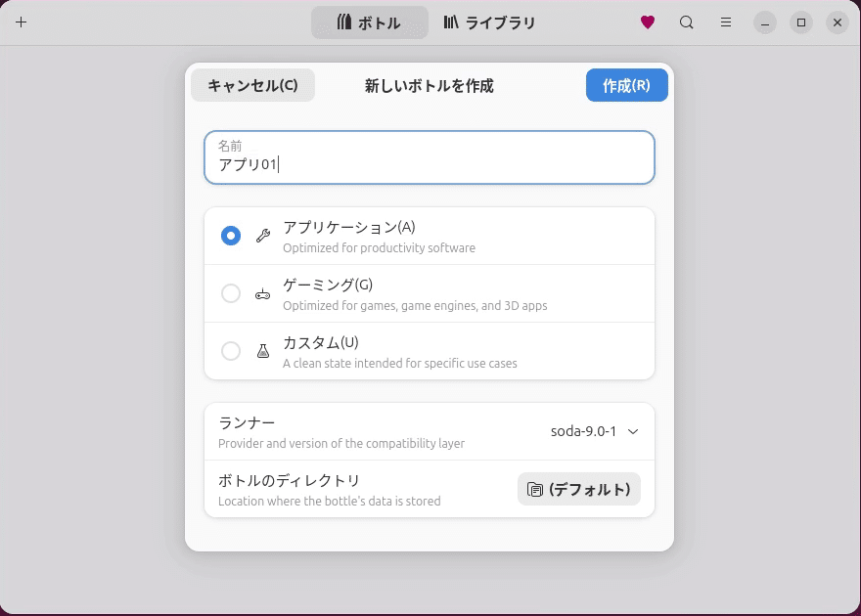Screen dimensions: 861x616
Task: Focus the 名前 name input field
Action: click(x=430, y=157)
